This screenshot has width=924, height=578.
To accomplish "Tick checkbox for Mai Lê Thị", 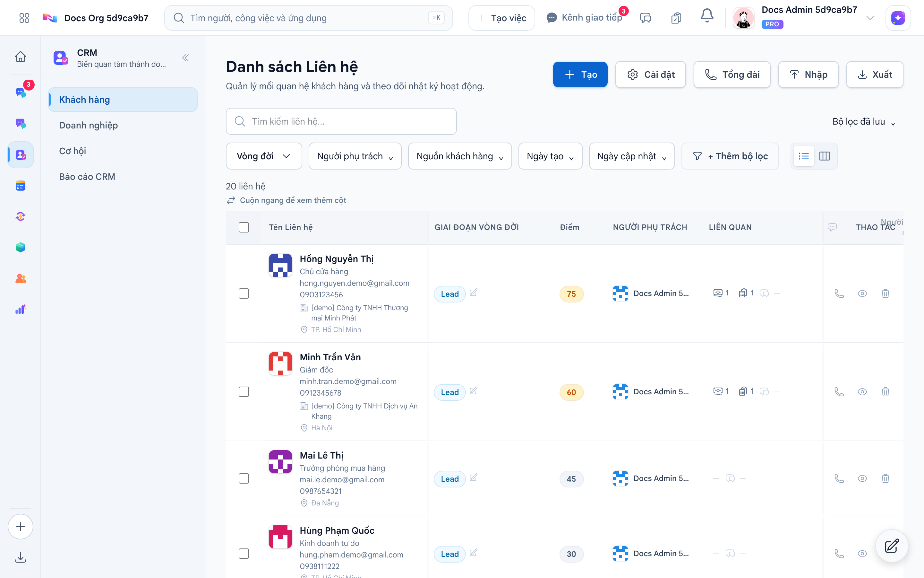I will point(244,478).
